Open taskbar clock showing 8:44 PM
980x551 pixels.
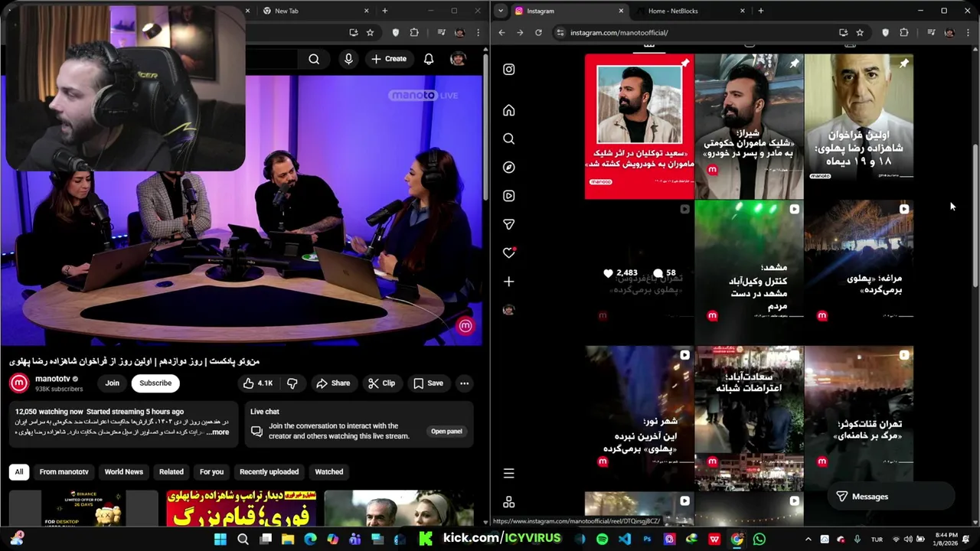(946, 540)
